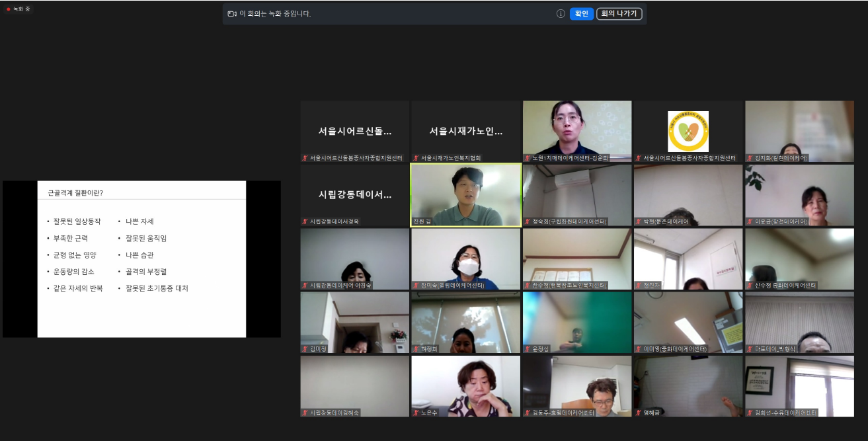The image size is (868, 441).
Task: Click the camera icon in the recording banner
Action: [232, 14]
